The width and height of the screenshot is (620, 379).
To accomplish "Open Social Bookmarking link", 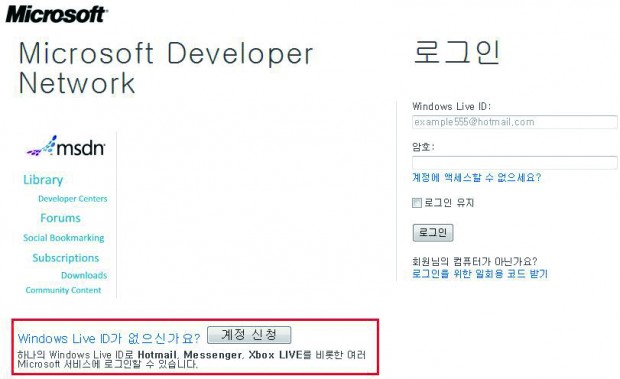I will pos(64,238).
